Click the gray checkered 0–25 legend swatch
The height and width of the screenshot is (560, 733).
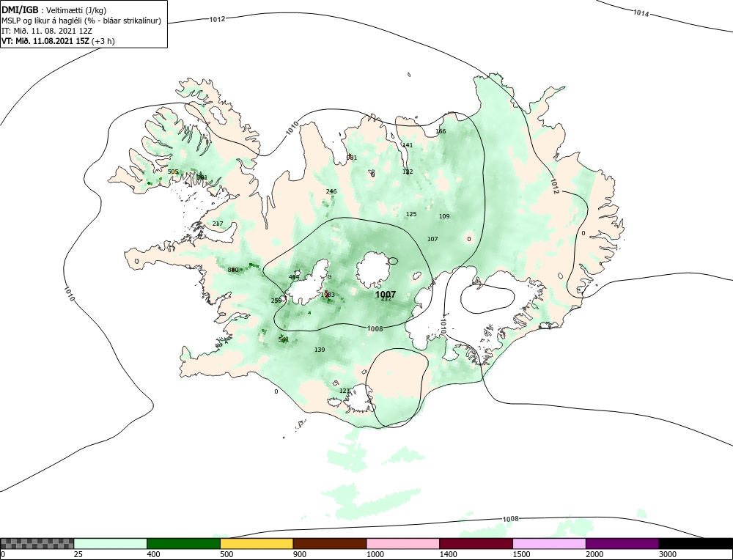point(37,543)
